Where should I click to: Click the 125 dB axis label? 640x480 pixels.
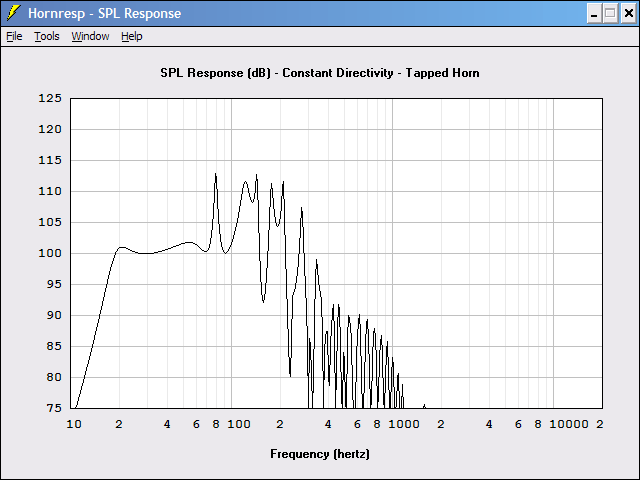click(x=50, y=98)
